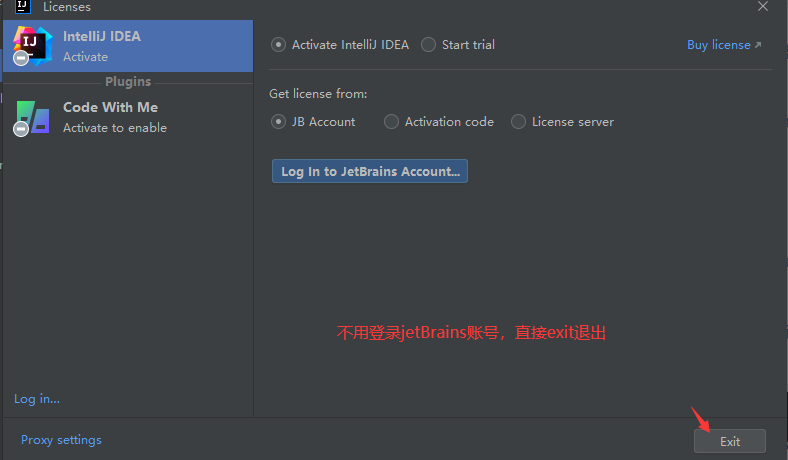Select the IntelliJ IDEA entry in sidebar
The width and height of the screenshot is (788, 460).
[128, 46]
